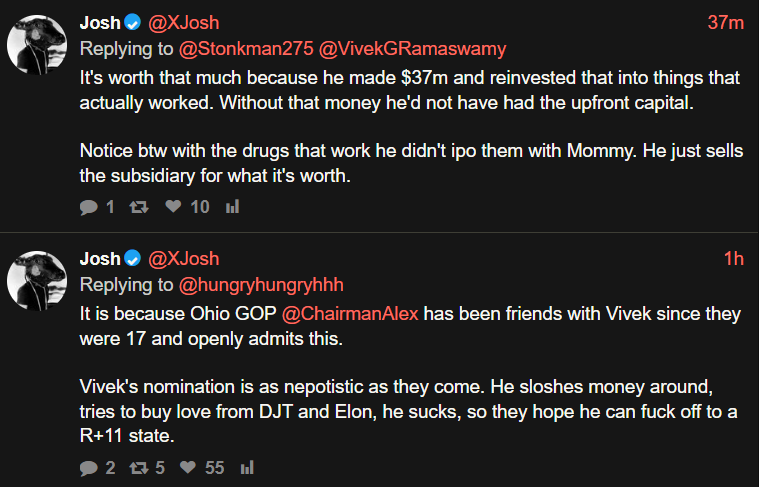The height and width of the screenshot is (487, 759).
Task: Click the 1h timestamp
Action: click(x=734, y=259)
